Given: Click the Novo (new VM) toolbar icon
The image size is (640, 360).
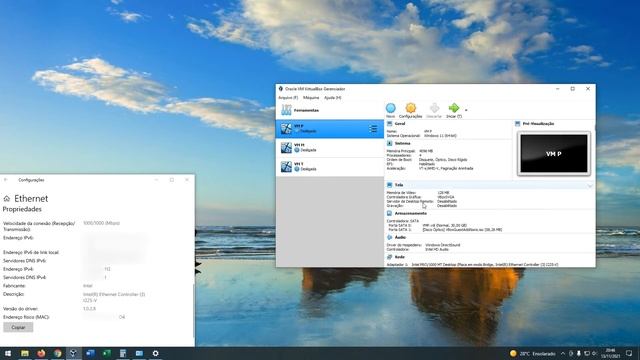Looking at the screenshot, I should pyautogui.click(x=391, y=108).
